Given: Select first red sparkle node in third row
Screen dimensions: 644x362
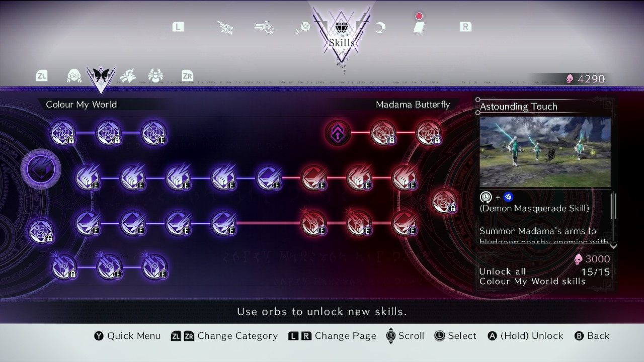Looking at the screenshot, I should click(x=314, y=223).
